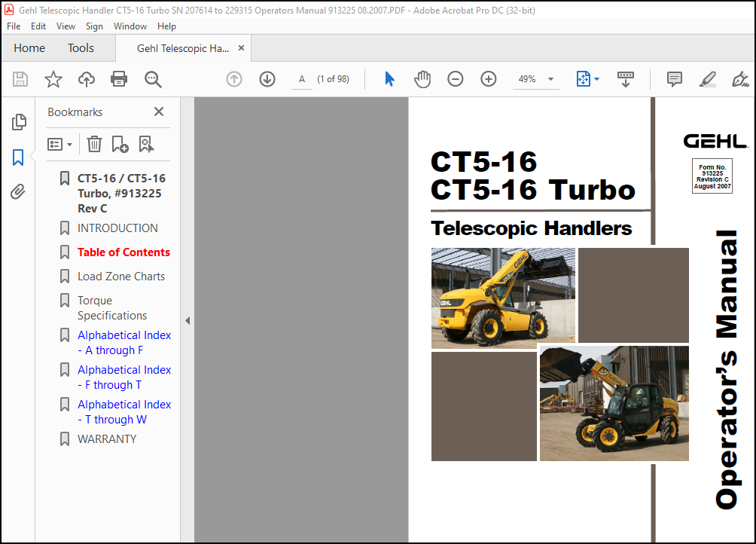This screenshot has width=756, height=544.
Task: Open bookmark CT5-16 / CT5-16 Turbo, #913225
Action: pos(121,194)
